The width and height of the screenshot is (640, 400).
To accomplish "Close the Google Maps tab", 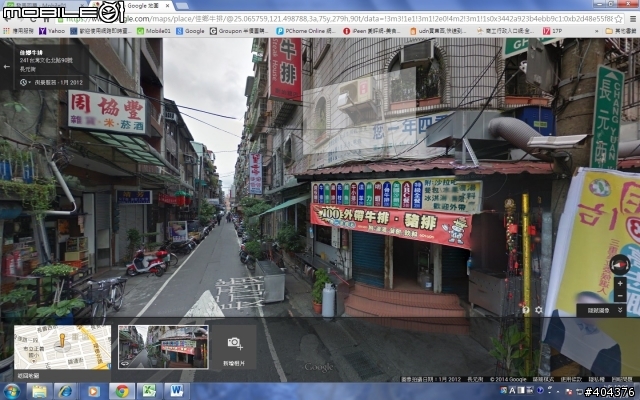I will [167, 6].
